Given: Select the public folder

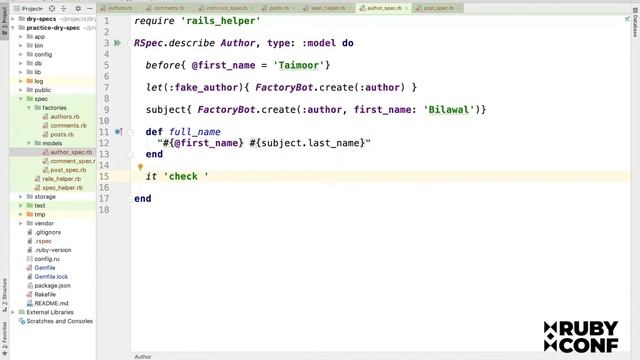Looking at the screenshot, I should [x=42, y=90].
